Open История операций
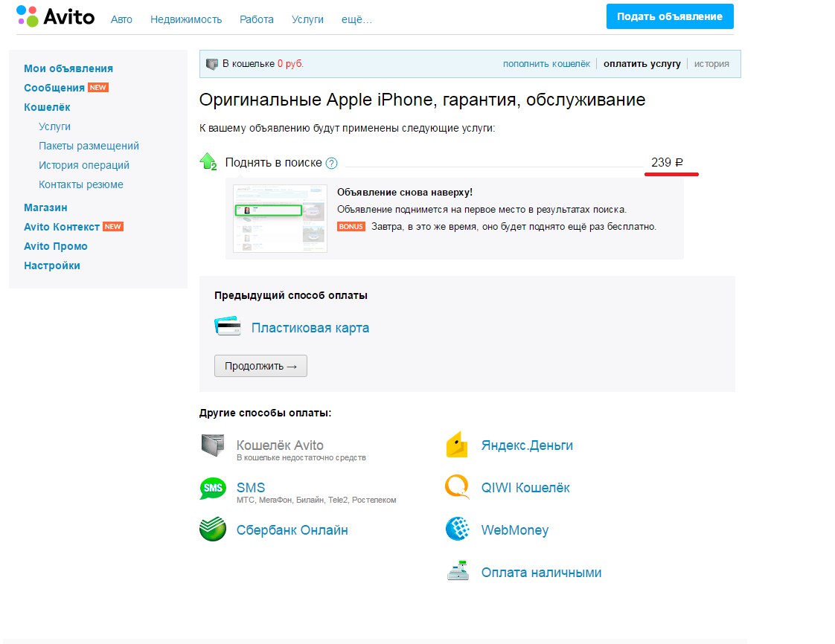 coord(84,166)
